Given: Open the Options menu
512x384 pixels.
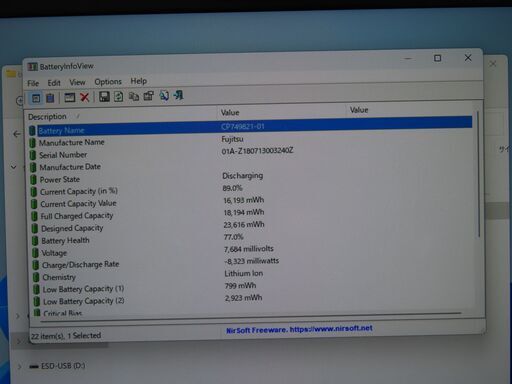Looking at the screenshot, I should (108, 82).
